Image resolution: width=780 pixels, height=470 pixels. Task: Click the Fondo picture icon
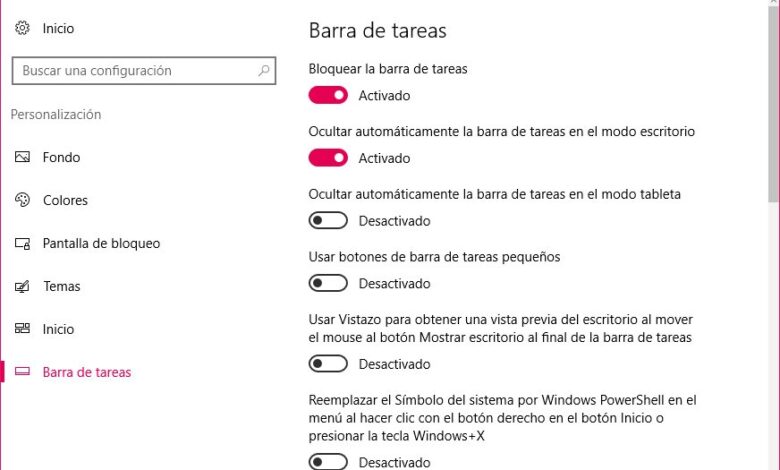[x=22, y=157]
